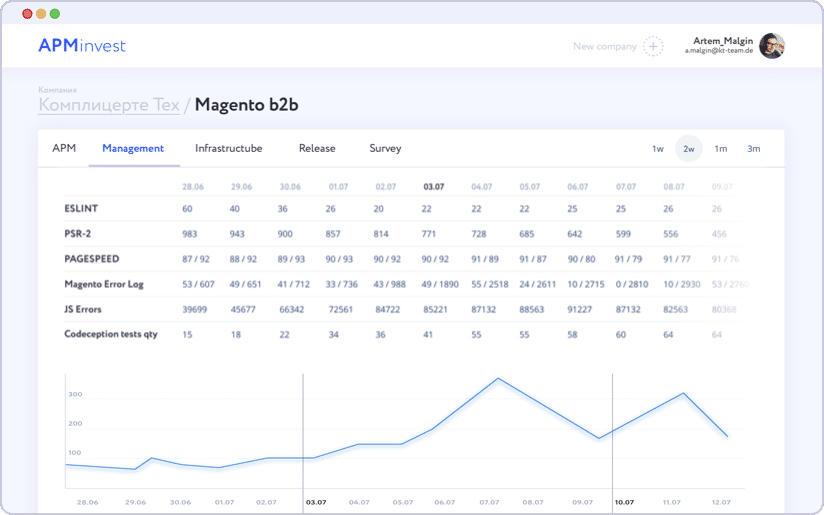Switch to the Release tab
Viewport: 824px width, 515px height.
click(317, 148)
